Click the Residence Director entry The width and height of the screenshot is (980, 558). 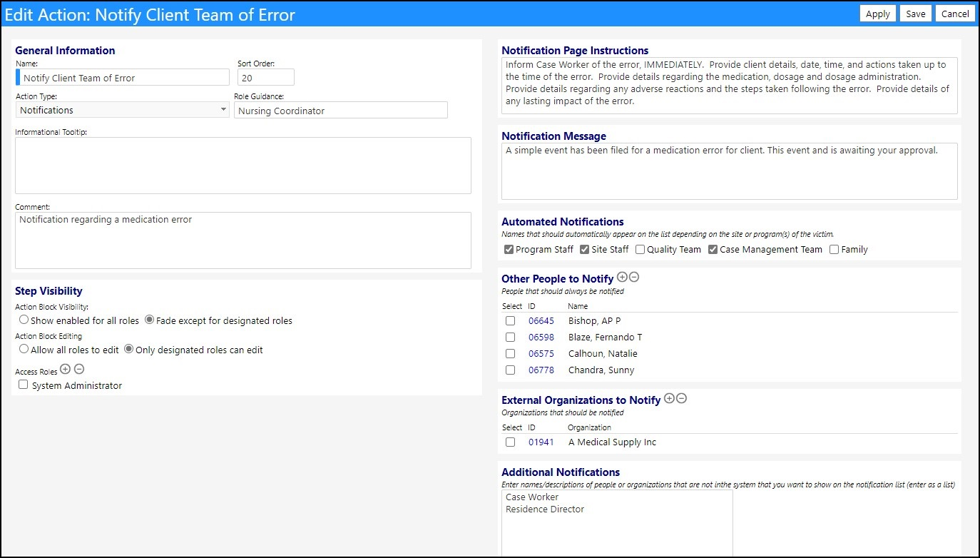pos(545,509)
